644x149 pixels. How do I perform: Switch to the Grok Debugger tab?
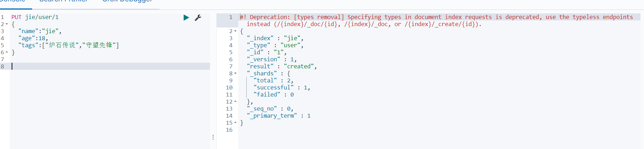pos(127,1)
